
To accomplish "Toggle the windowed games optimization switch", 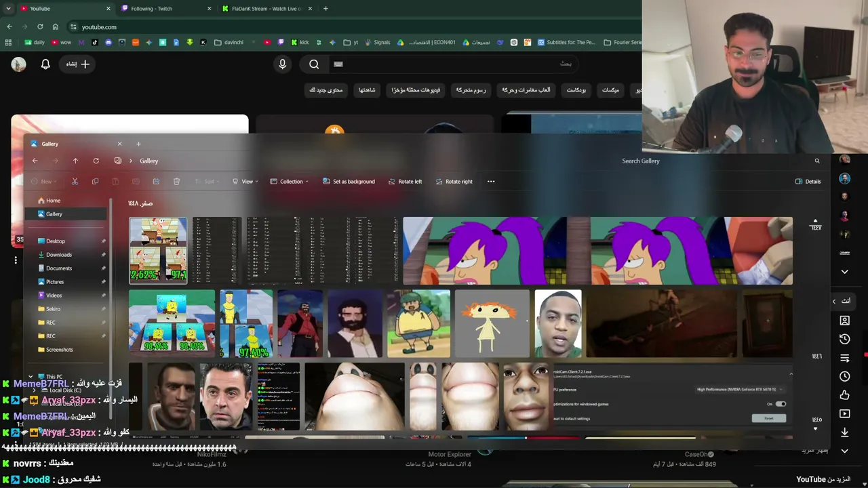I will coord(781,404).
